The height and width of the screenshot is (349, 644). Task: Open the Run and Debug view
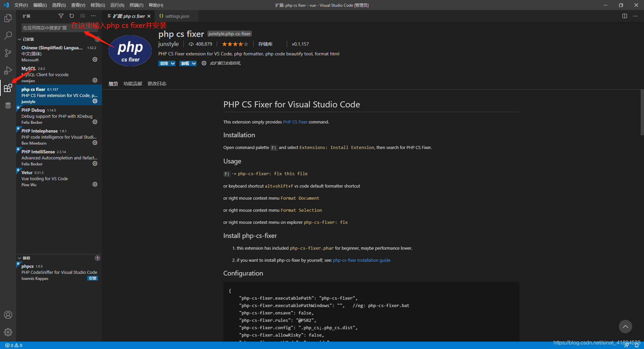point(8,70)
